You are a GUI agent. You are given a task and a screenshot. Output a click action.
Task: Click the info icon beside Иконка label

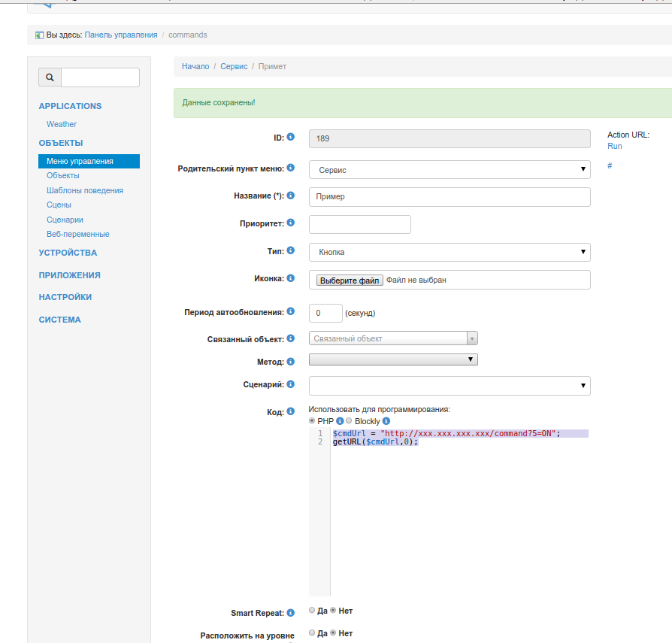tap(291, 278)
